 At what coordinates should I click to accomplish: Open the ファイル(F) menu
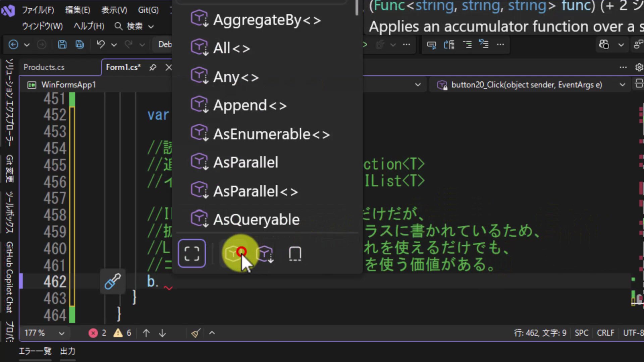[38, 10]
